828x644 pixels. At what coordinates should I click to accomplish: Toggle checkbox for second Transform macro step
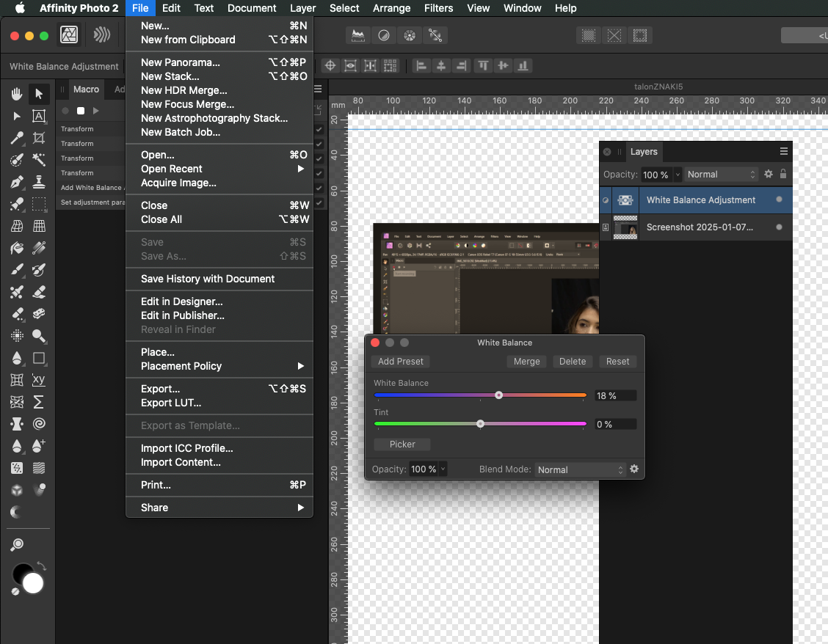click(319, 144)
